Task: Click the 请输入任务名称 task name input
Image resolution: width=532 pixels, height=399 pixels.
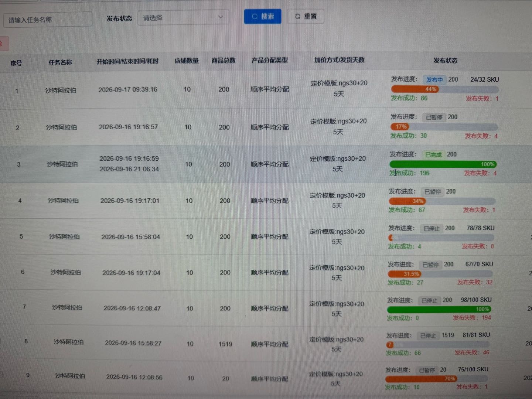Action: point(48,20)
